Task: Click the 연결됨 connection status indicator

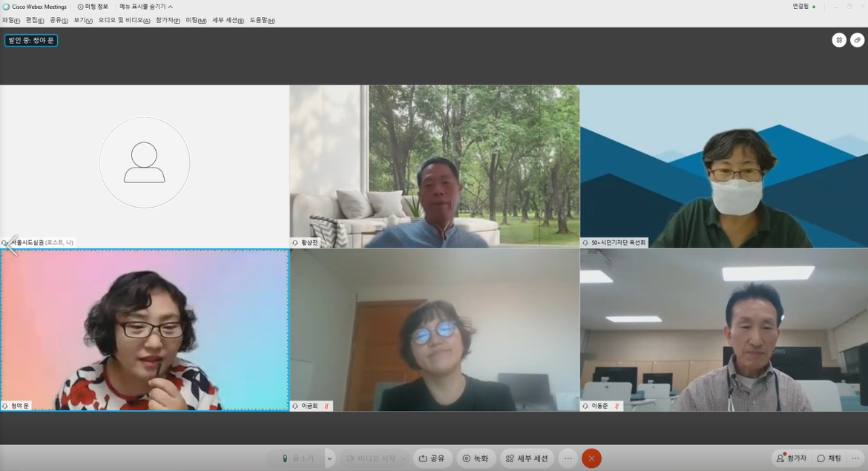Action: click(803, 7)
